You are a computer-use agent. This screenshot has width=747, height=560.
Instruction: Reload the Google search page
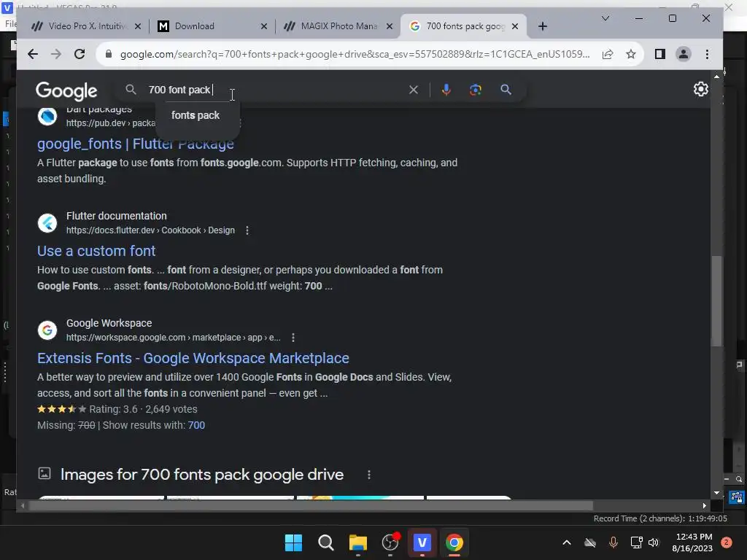(x=80, y=54)
